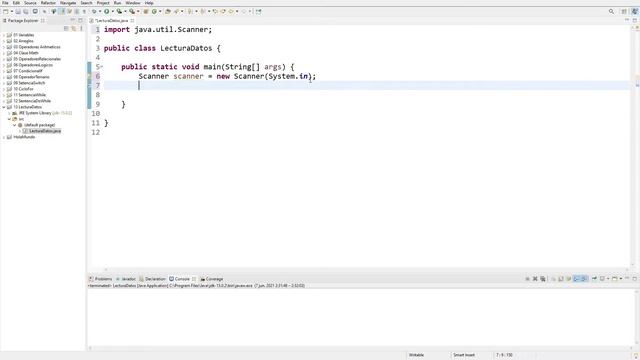Open the Run menu
This screenshot has height=360, width=640.
(x=118, y=3)
